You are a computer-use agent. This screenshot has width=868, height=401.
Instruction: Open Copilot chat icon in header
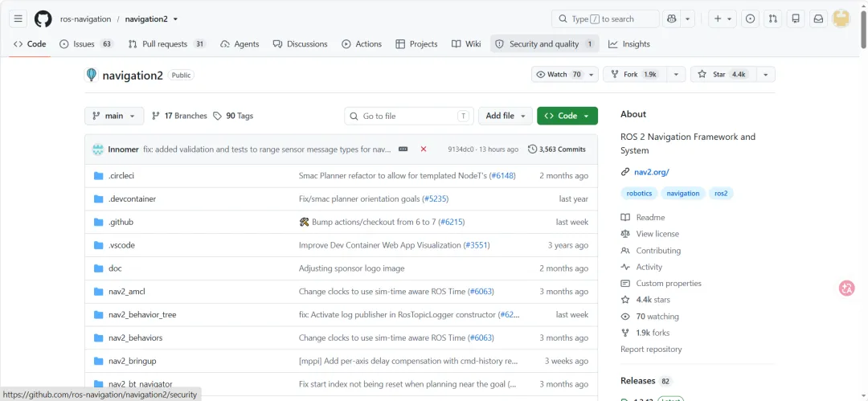[x=671, y=18]
